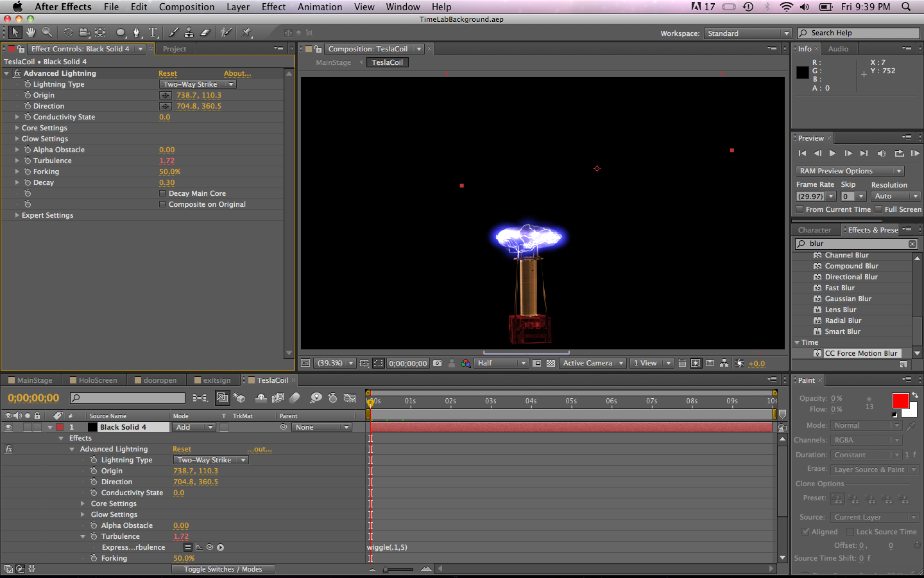Activate the Zoom tool
Viewport: 924px width, 578px height.
[x=47, y=32]
